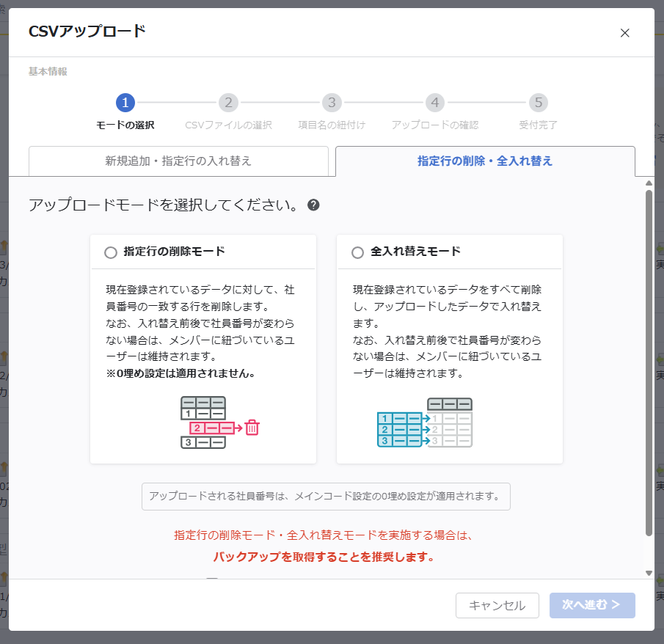Image resolution: width=664 pixels, height=644 pixels.
Task: Close the CSVアップロード dialog
Action: 624,32
